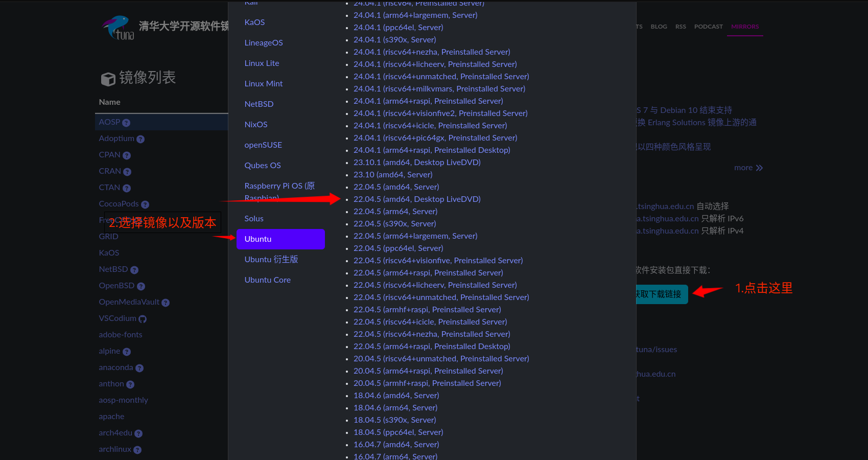Download 18.04.6 (amd64, Server)
868x460 pixels.
tap(396, 396)
